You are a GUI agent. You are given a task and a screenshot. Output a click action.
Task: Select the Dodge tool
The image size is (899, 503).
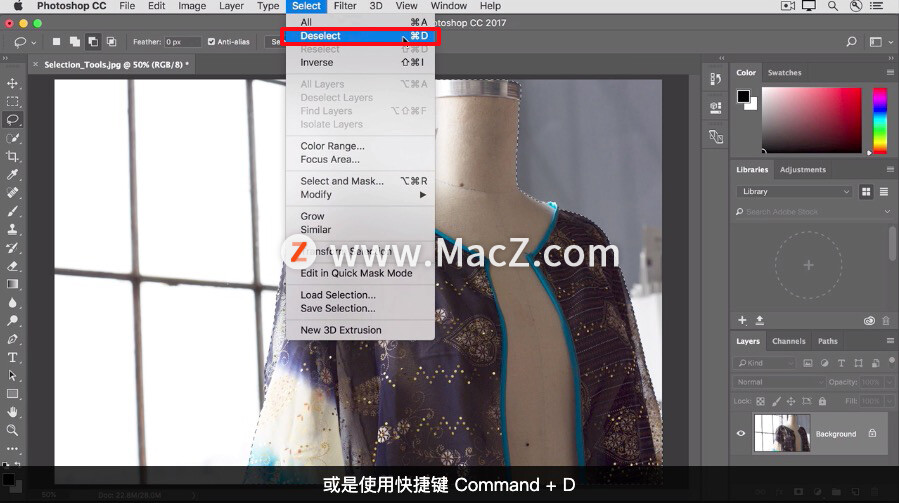(x=12, y=321)
